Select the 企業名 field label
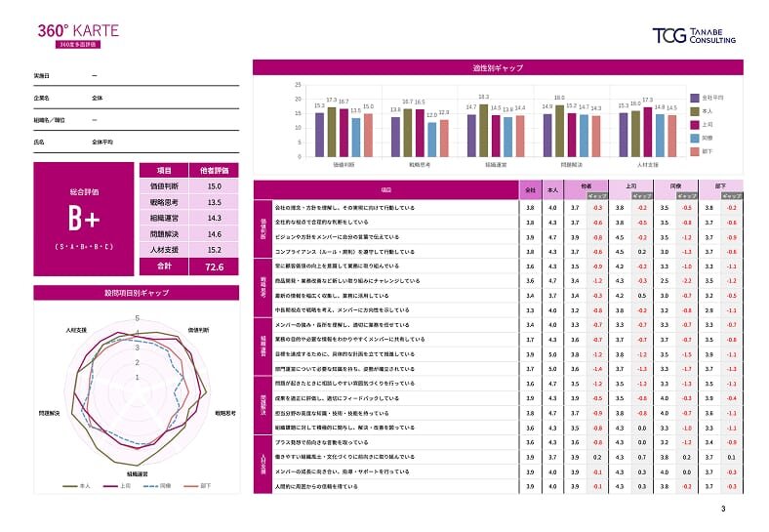The image size is (769, 532). tap(41, 98)
